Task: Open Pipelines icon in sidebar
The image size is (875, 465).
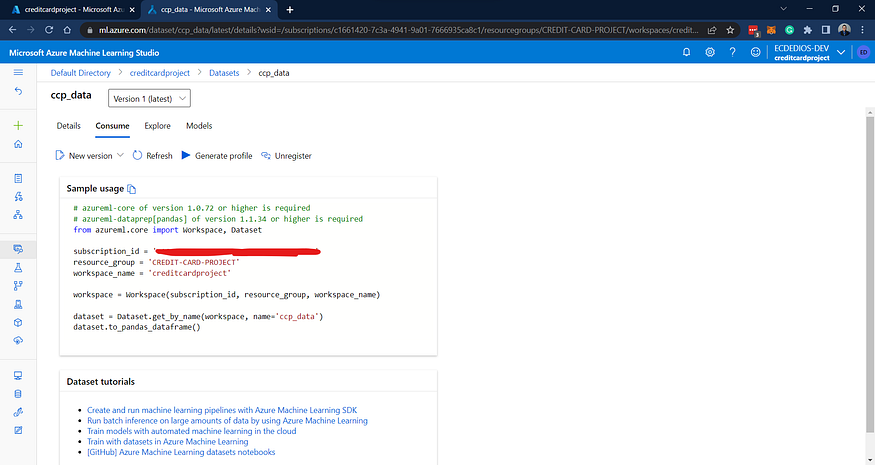Action: (18, 286)
